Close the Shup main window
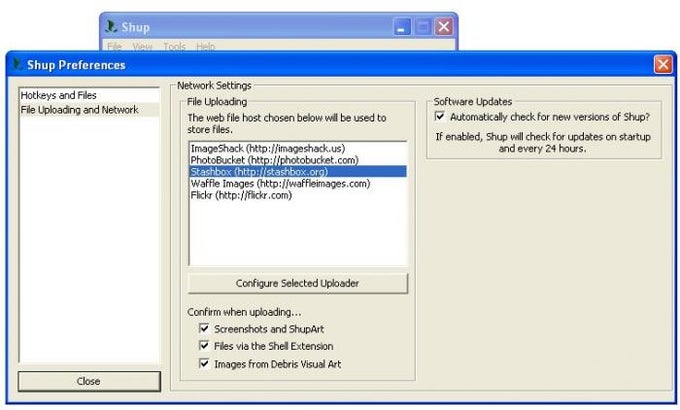 coord(444,27)
